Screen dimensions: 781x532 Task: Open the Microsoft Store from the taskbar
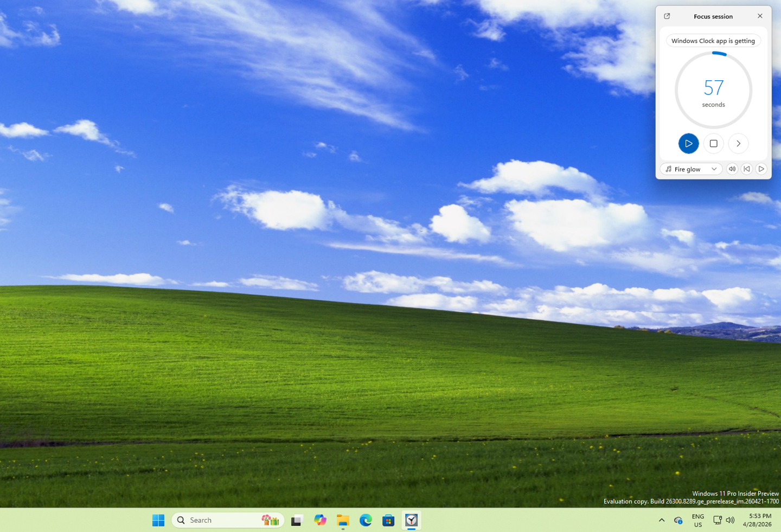388,520
